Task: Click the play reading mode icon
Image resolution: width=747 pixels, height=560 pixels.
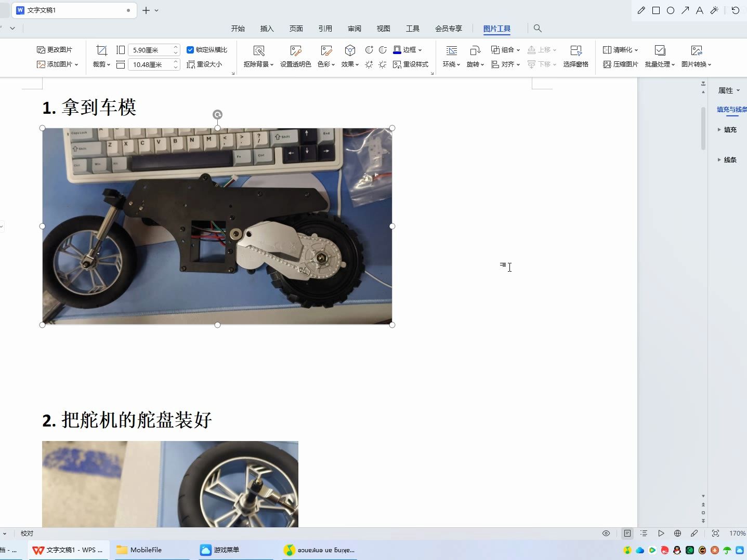Action: point(661,534)
